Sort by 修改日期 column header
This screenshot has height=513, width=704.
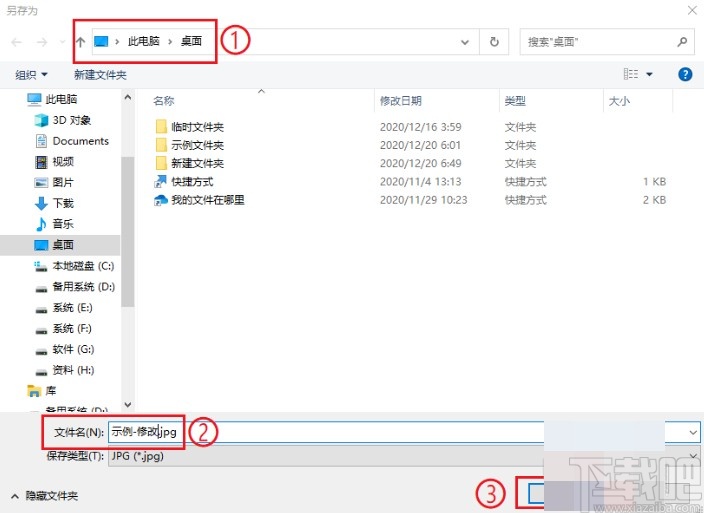pos(400,101)
